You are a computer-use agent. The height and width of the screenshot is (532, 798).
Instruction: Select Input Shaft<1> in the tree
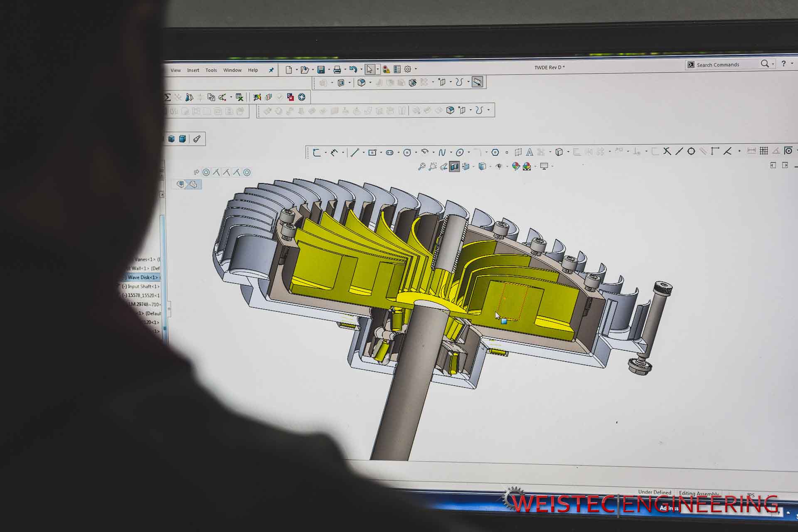[141, 286]
